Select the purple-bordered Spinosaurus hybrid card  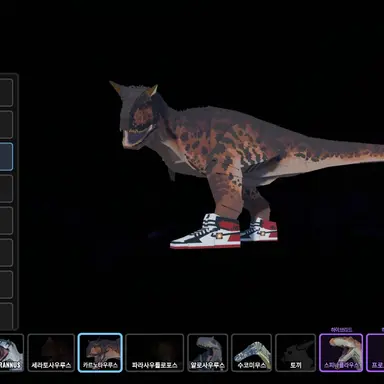tap(341, 353)
